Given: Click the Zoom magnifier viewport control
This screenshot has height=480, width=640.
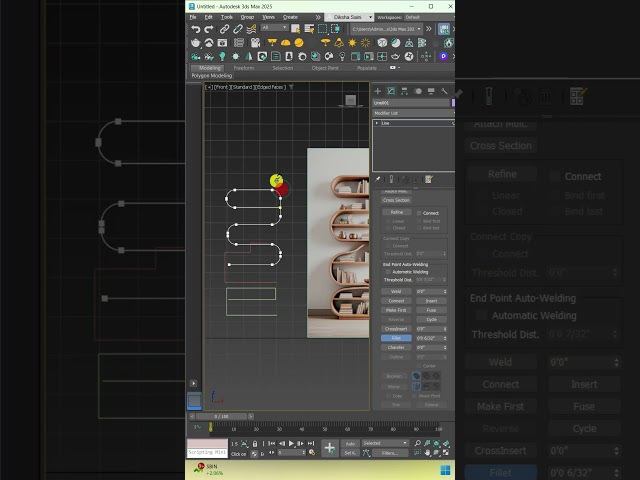Looking at the screenshot, I should pos(418,443).
